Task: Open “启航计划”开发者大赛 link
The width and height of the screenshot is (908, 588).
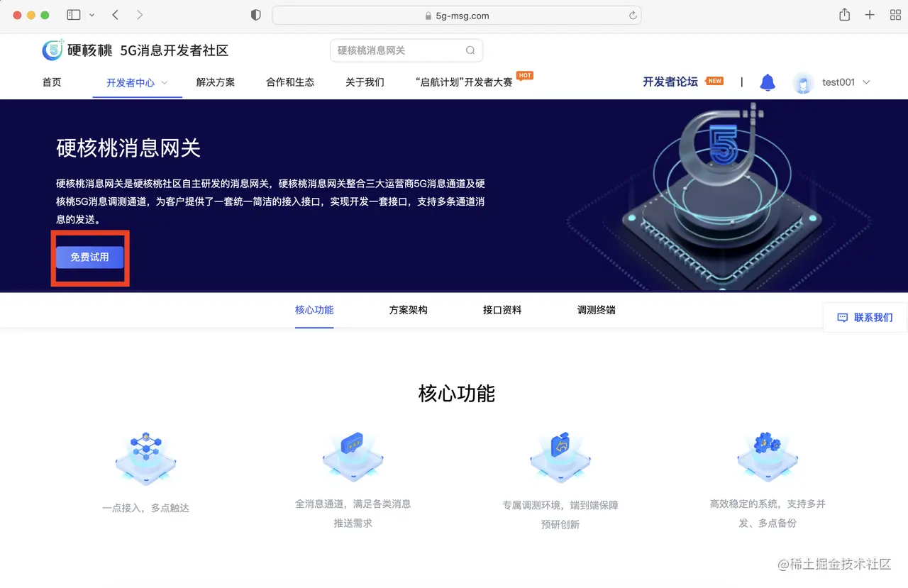Action: click(464, 82)
